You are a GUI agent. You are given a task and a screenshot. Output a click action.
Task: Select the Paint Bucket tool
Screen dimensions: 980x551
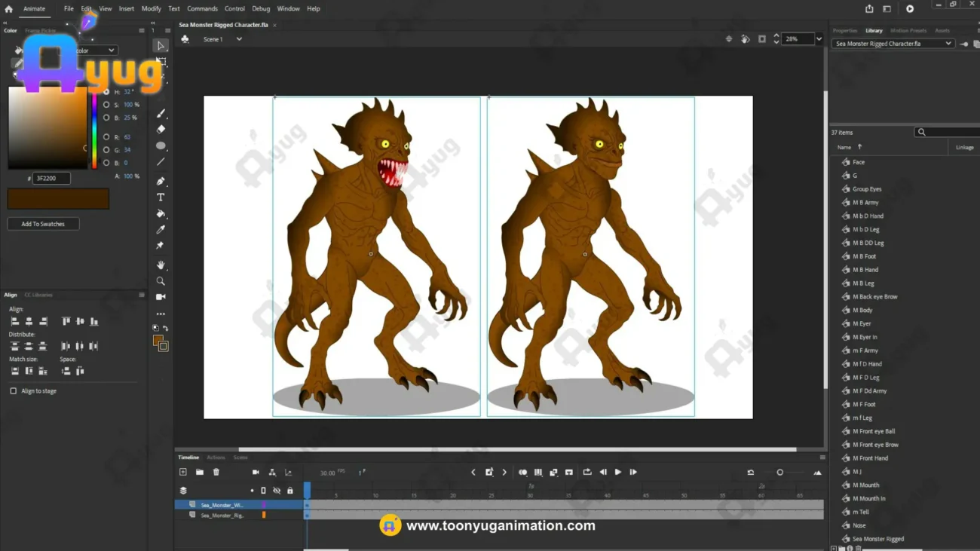161,214
